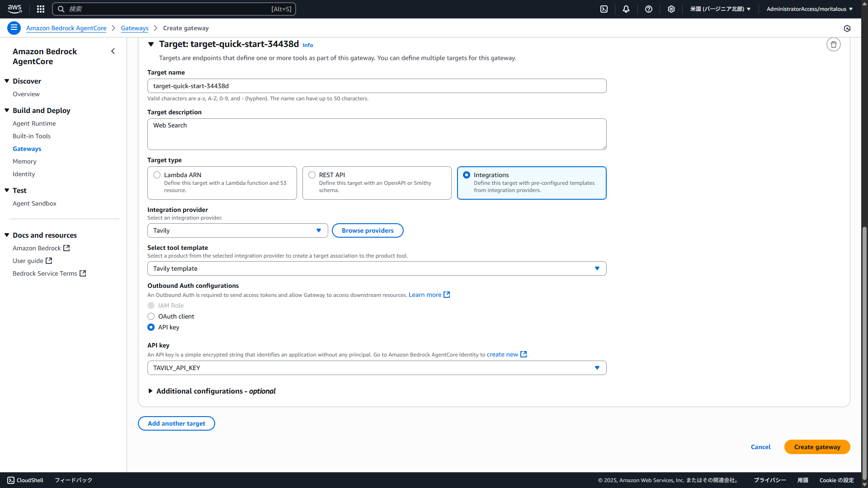This screenshot has width=868, height=488.
Task: Go to Memory in the sidebar
Action: pos(24,161)
